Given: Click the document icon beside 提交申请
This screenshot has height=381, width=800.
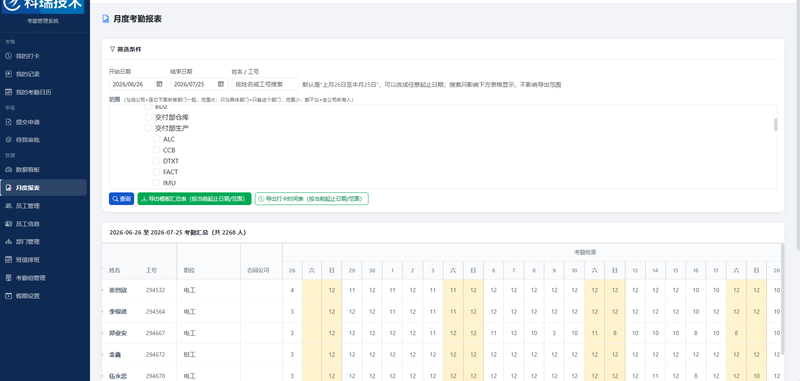Looking at the screenshot, I should [x=8, y=122].
